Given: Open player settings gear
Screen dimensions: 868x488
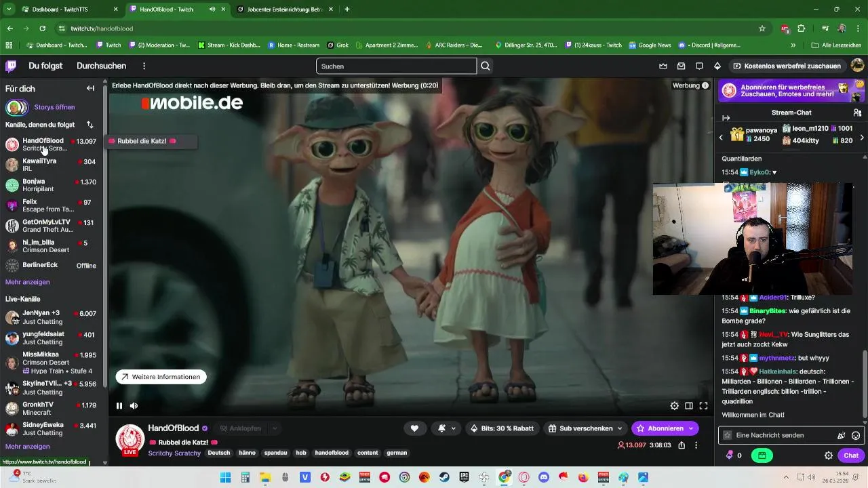Looking at the screenshot, I should click(674, 406).
